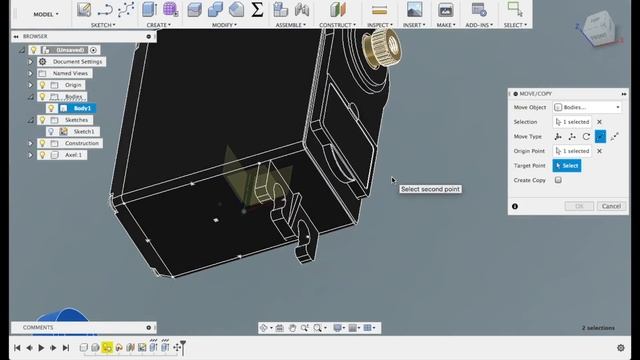Clear the Selection field with X

[599, 122]
